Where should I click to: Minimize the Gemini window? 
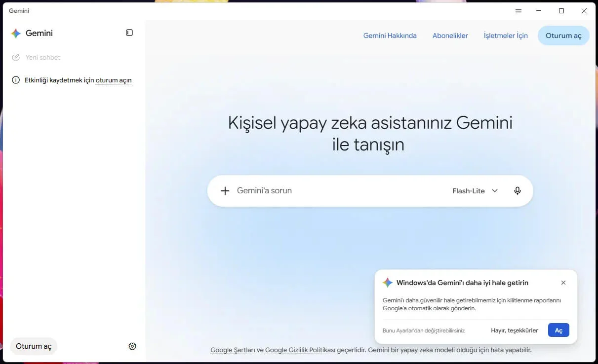point(540,11)
